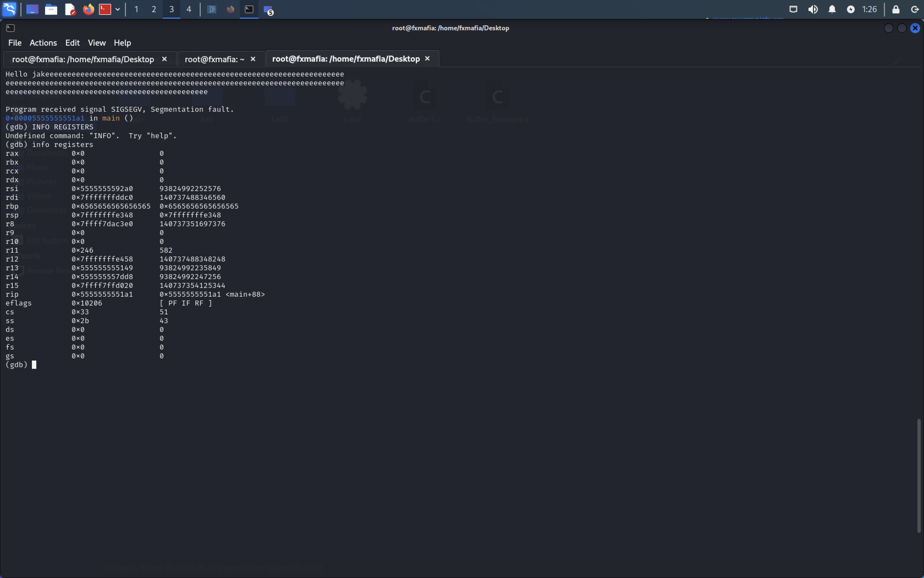Select the file manager window in taskbar
The width and height of the screenshot is (924, 578).
[x=211, y=9]
